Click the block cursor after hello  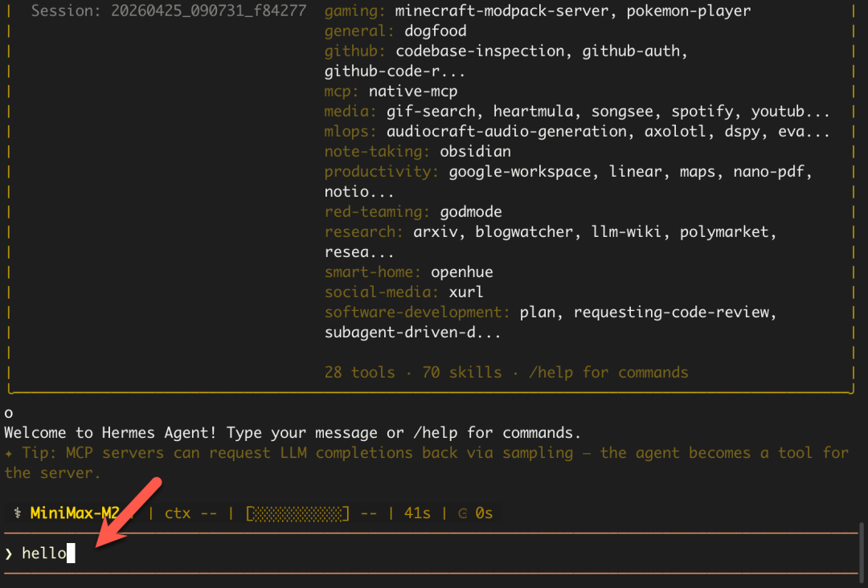click(71, 553)
